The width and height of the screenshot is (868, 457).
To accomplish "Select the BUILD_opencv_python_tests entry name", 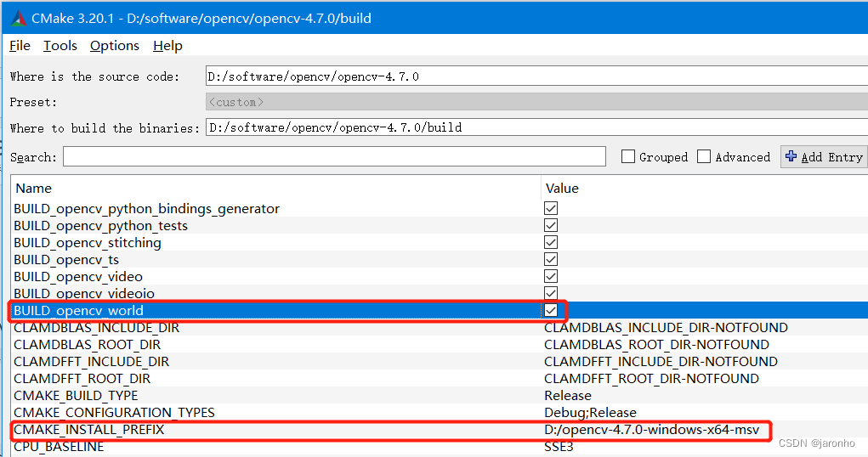I will coord(101,226).
